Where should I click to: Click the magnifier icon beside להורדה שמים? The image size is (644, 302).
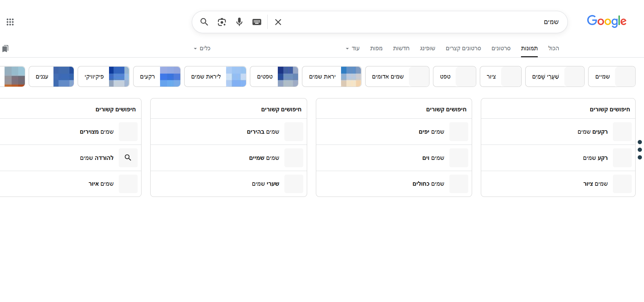tap(128, 158)
